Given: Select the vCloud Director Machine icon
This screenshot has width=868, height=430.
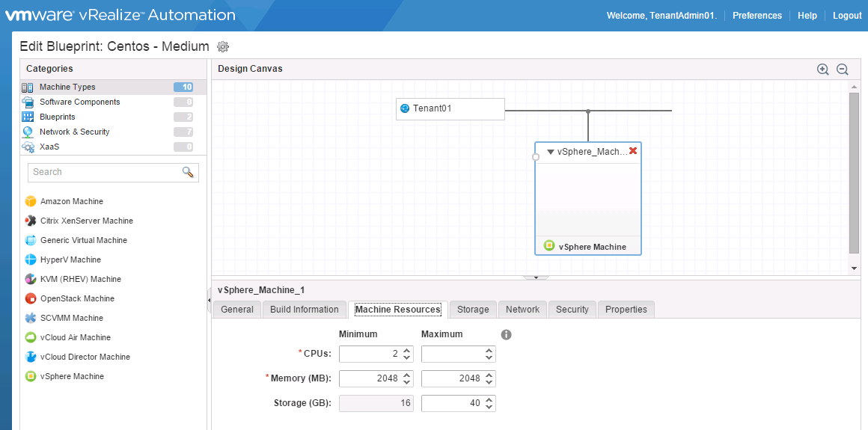Looking at the screenshot, I should (x=31, y=357).
